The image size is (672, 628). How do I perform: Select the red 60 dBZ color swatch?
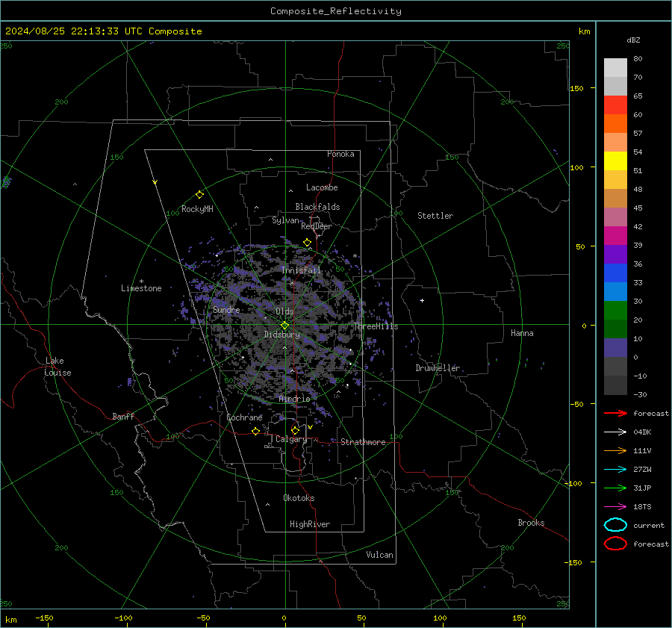(615, 105)
